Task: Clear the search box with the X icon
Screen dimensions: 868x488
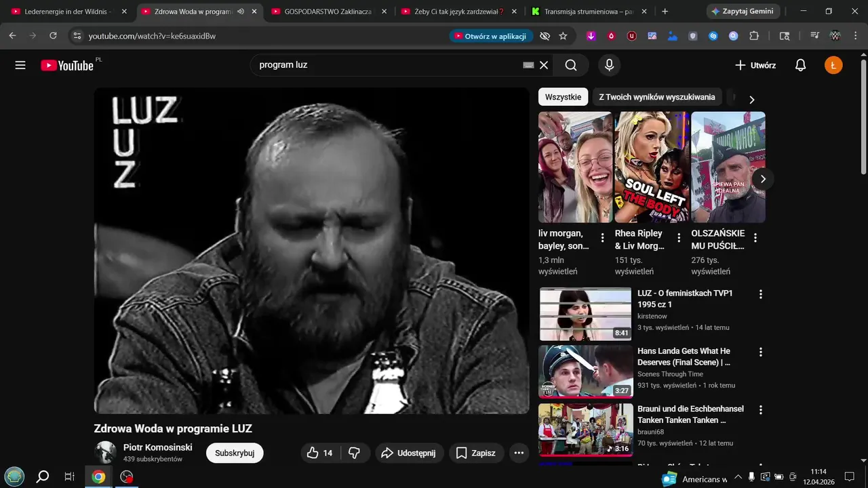Action: pyautogui.click(x=544, y=65)
